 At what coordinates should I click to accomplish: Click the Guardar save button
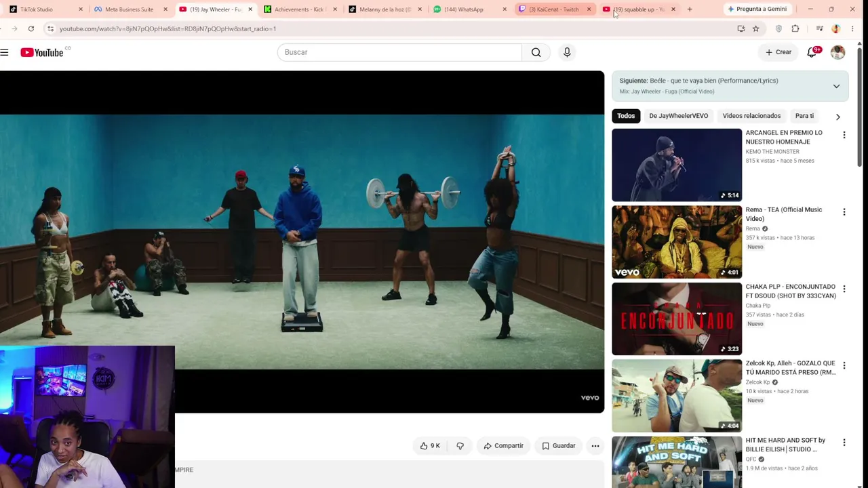click(559, 446)
